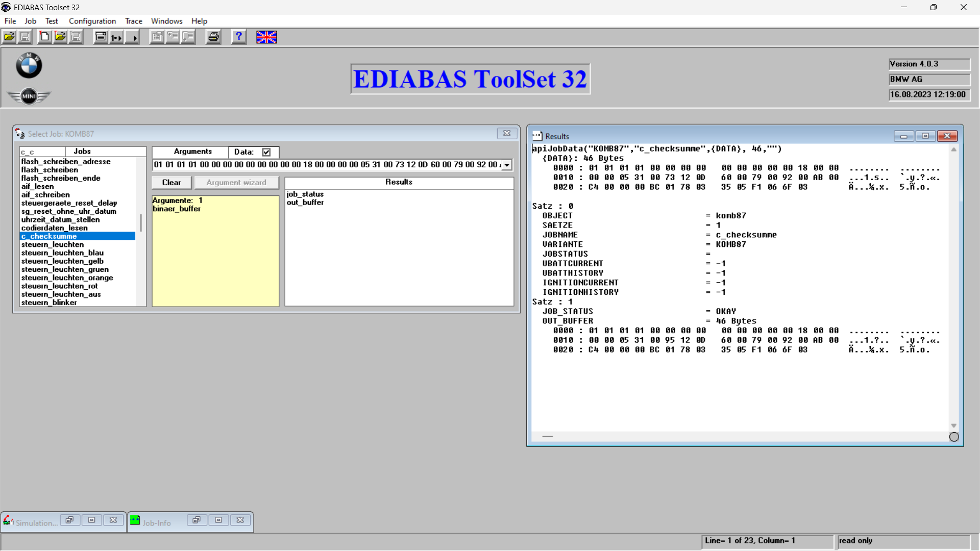Open the File menu
This screenshot has width=980, height=551.
tap(10, 21)
